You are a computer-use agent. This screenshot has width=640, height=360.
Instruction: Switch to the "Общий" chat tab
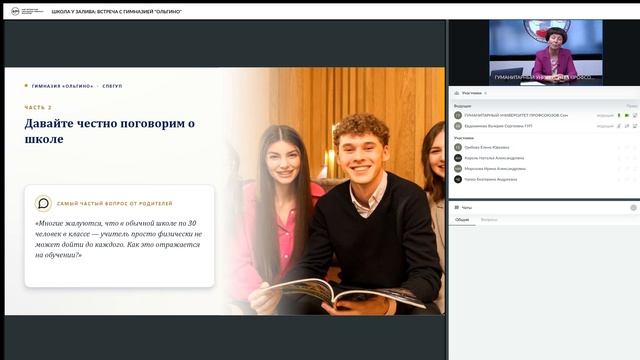(x=462, y=220)
